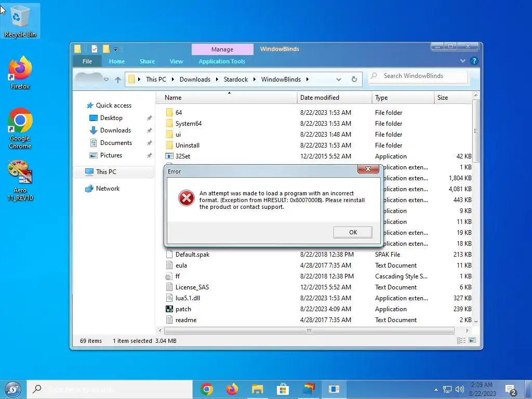This screenshot has width=532, height=399.
Task: Sort by the Size column header
Action: pos(453,98)
